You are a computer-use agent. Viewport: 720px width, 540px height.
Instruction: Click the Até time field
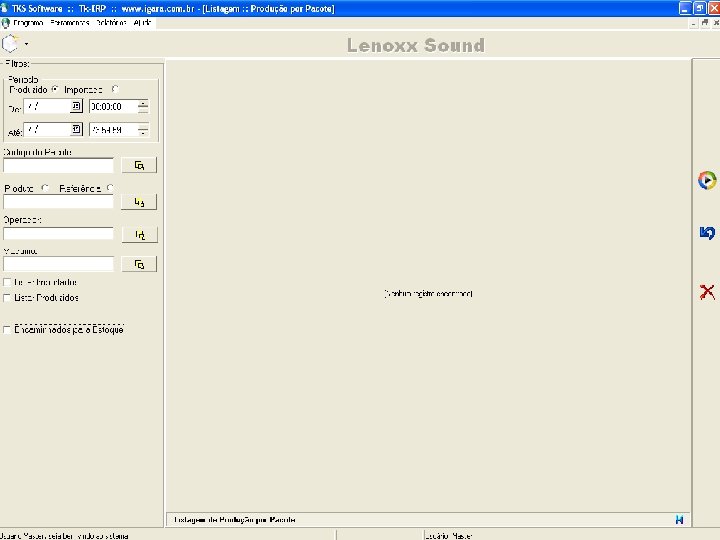(113, 130)
